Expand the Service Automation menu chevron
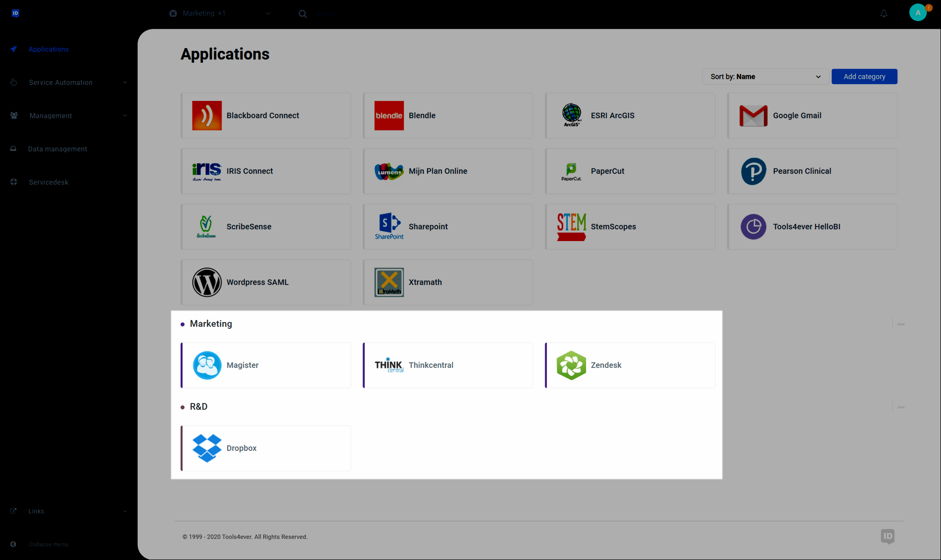 tap(125, 83)
